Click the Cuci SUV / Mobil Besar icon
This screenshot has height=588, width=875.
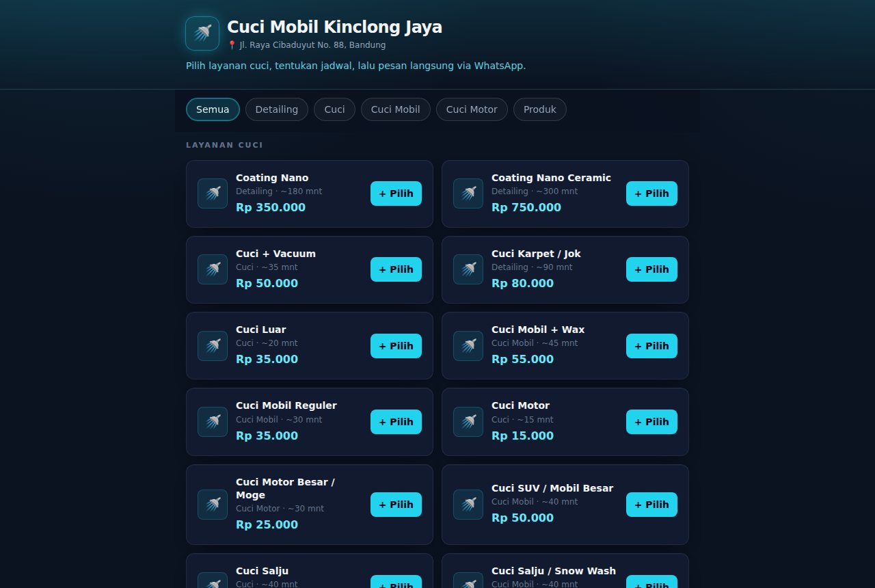[468, 505]
